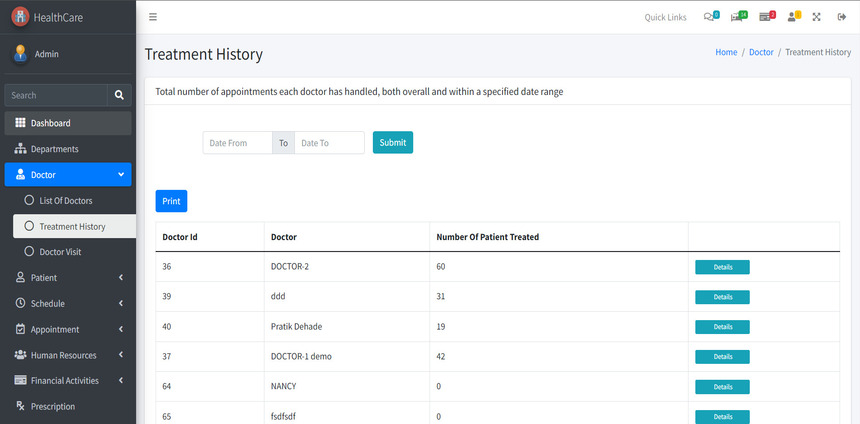Click the Submit button
This screenshot has height=424, width=860.
392,143
